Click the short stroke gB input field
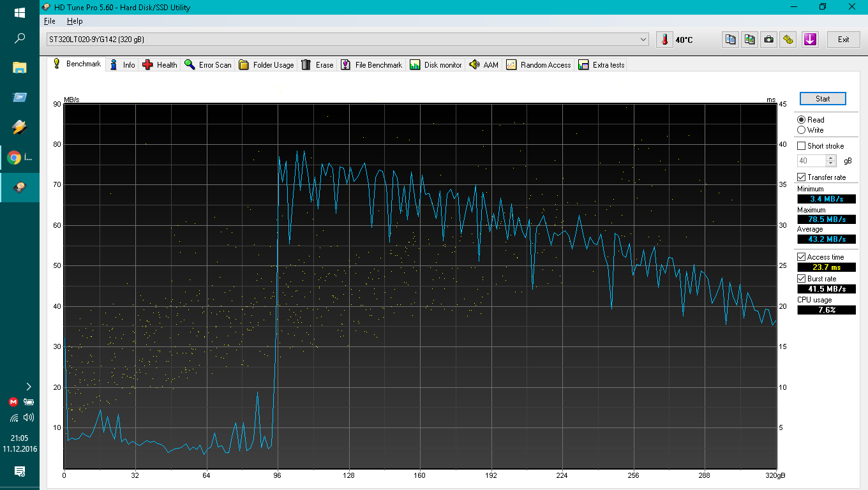 pyautogui.click(x=811, y=161)
